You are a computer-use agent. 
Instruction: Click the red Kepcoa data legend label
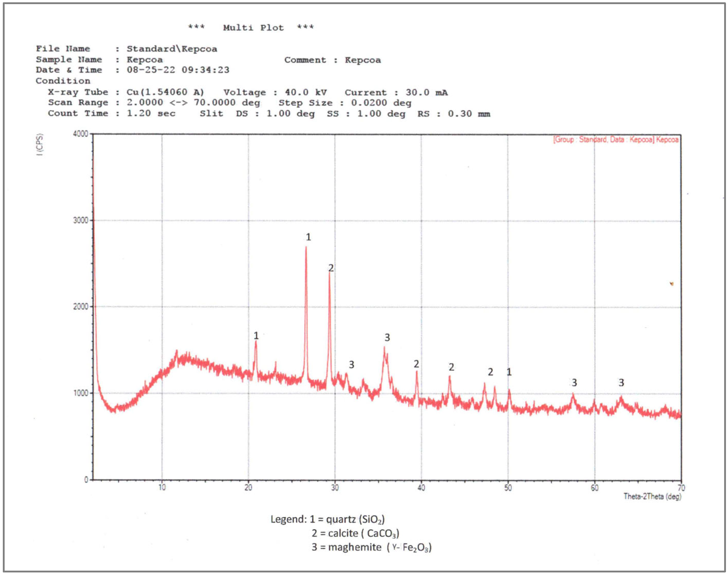pyautogui.click(x=616, y=139)
